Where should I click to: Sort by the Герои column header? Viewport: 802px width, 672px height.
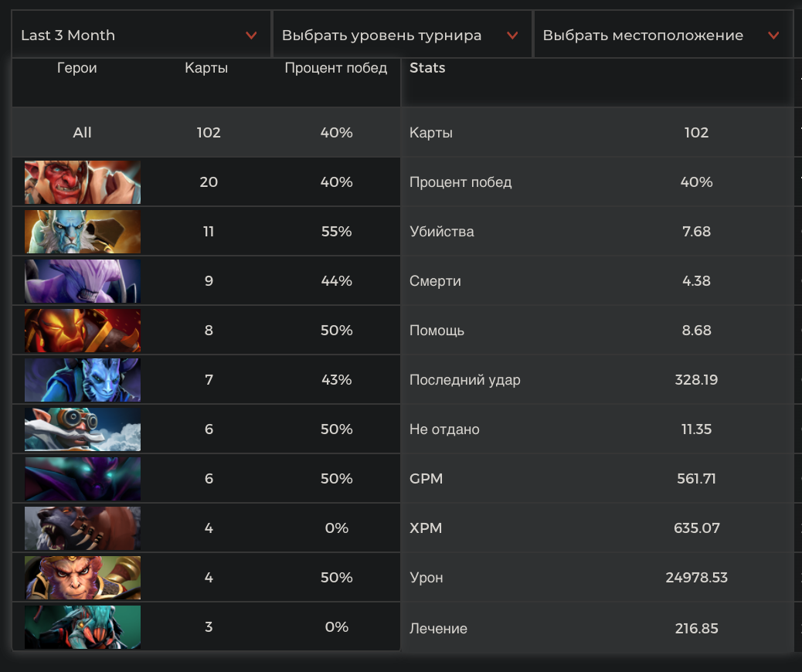77,68
